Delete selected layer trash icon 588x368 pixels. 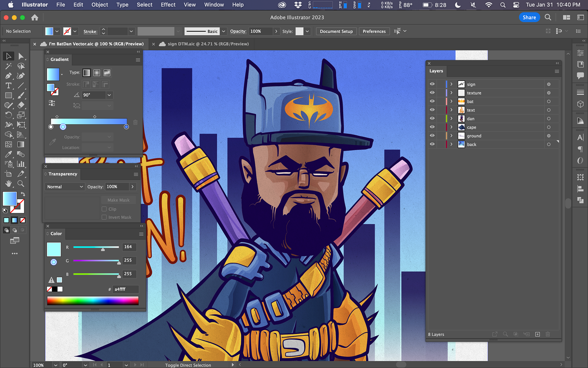click(x=548, y=334)
